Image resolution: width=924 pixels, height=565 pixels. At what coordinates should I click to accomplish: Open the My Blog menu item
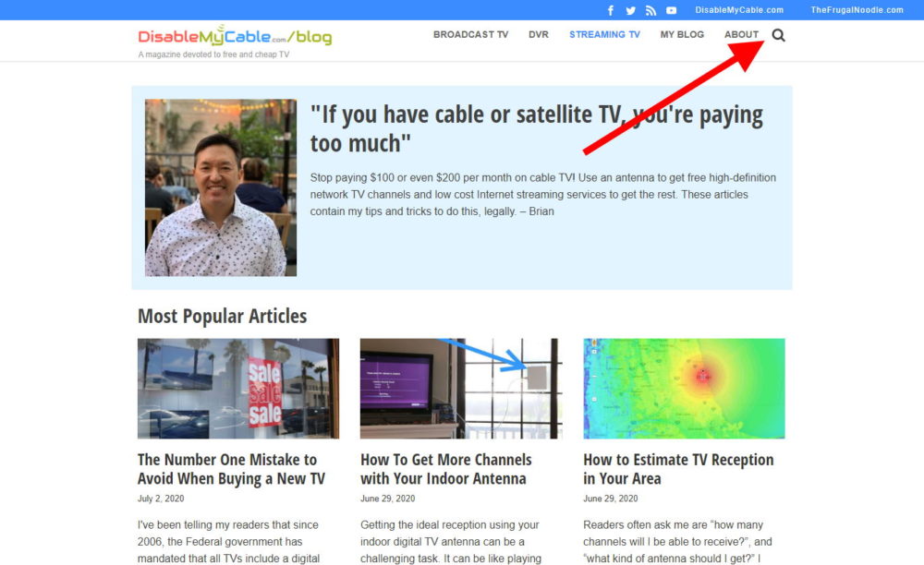tap(682, 34)
